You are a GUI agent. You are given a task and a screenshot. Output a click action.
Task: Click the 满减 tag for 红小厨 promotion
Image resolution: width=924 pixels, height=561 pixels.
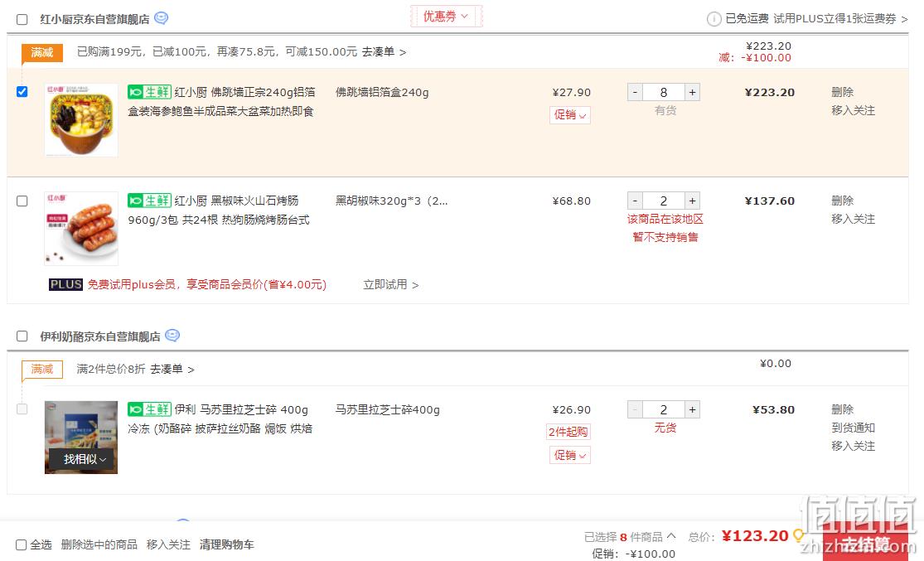pos(41,52)
